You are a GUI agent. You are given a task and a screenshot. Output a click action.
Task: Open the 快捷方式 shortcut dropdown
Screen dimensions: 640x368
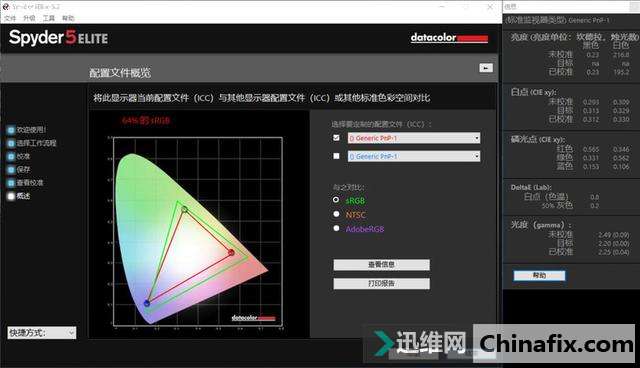[x=42, y=333]
